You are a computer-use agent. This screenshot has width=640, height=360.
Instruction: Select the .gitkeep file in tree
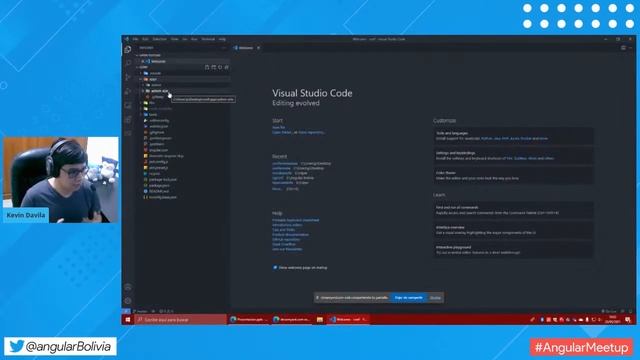click(157, 97)
